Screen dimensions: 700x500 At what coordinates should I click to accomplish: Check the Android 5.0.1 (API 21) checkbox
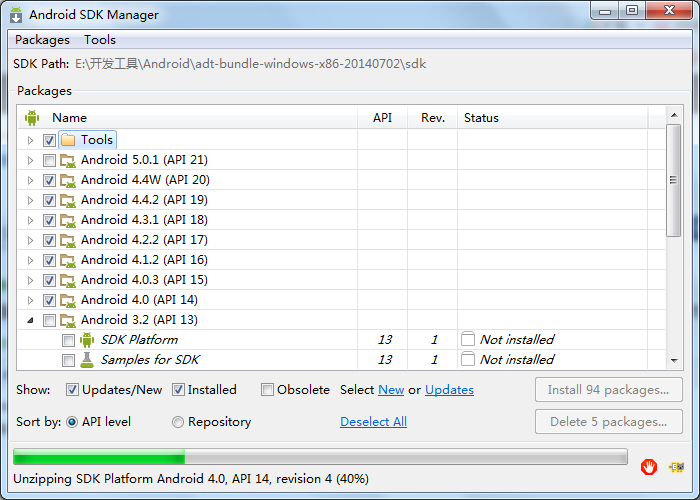click(x=49, y=160)
